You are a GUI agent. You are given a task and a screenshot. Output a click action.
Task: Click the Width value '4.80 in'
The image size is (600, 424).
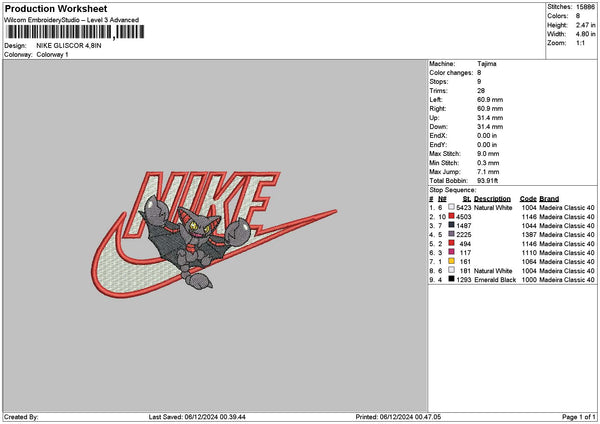click(x=585, y=34)
